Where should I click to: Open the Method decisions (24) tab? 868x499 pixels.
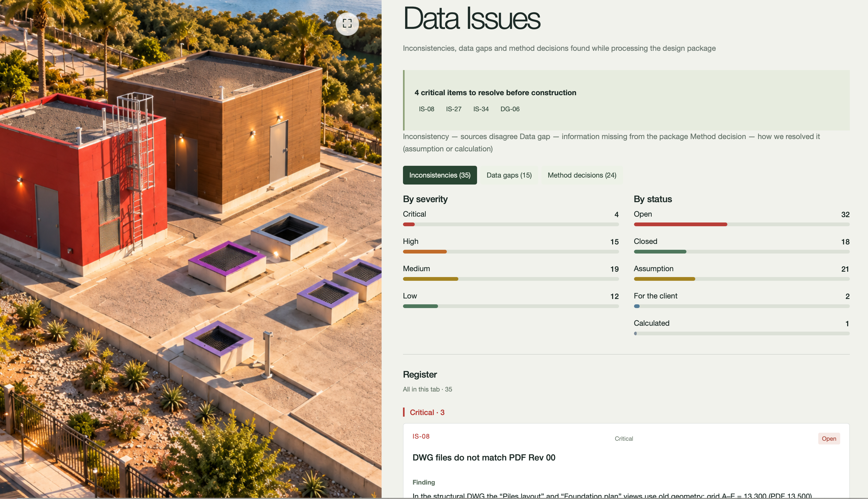pos(582,175)
